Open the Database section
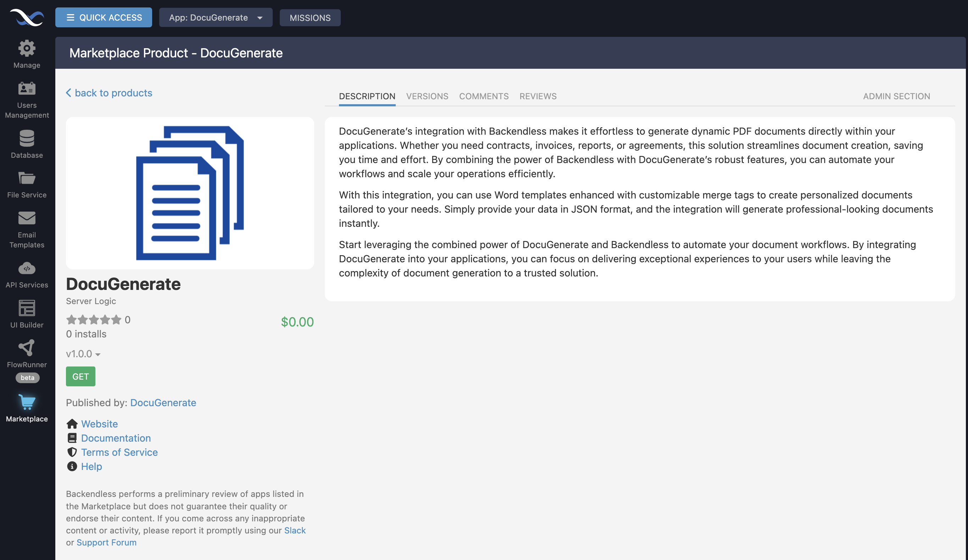968x560 pixels. pyautogui.click(x=27, y=144)
